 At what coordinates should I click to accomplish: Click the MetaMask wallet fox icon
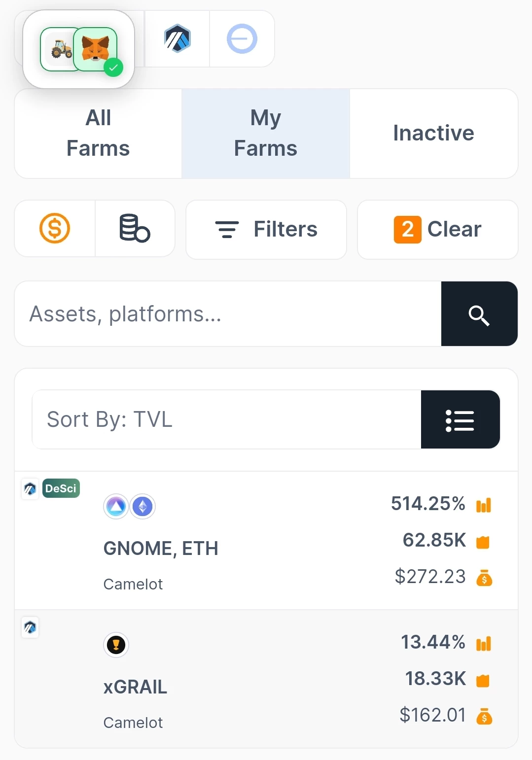(x=95, y=49)
